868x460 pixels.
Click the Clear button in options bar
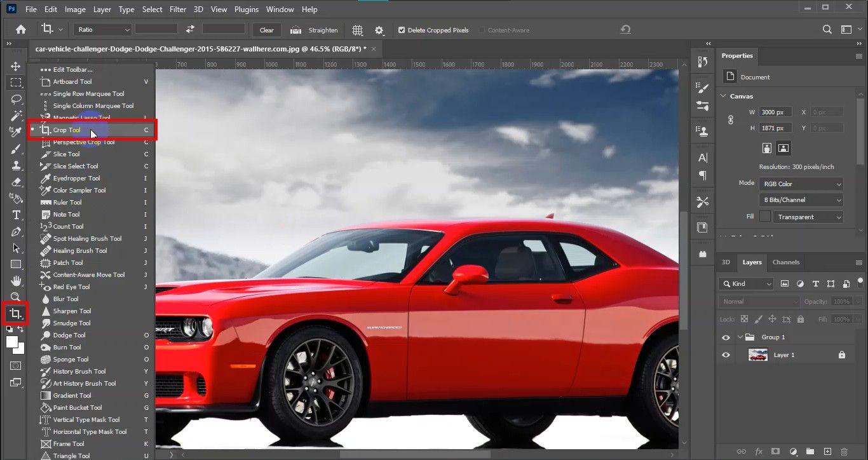coord(266,30)
